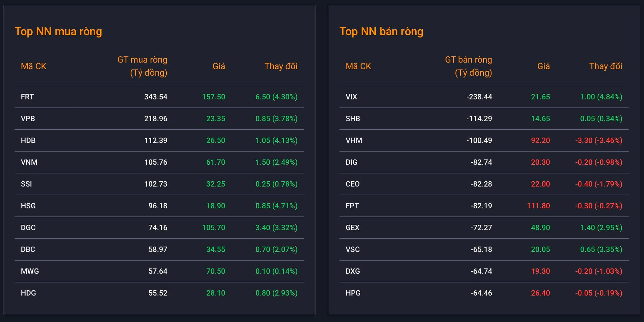Select the MWG stock code
Screen dimensions: 644x322
[x=30, y=271]
